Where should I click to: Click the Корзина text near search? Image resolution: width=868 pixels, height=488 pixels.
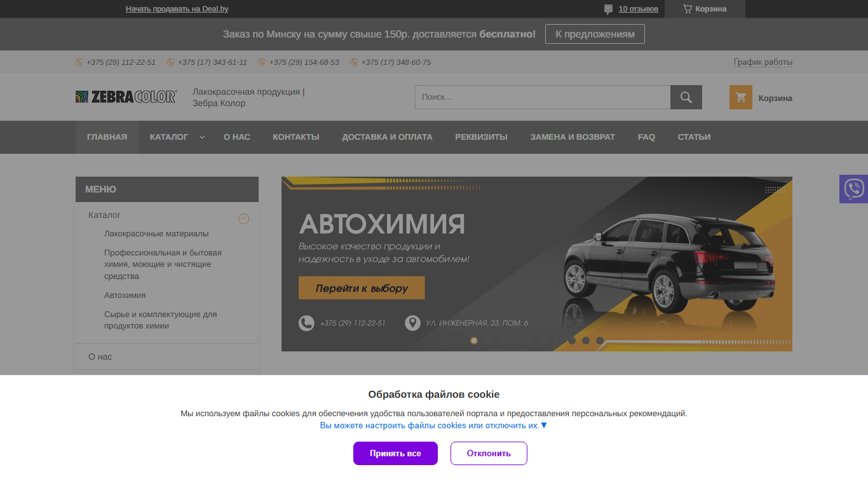775,98
